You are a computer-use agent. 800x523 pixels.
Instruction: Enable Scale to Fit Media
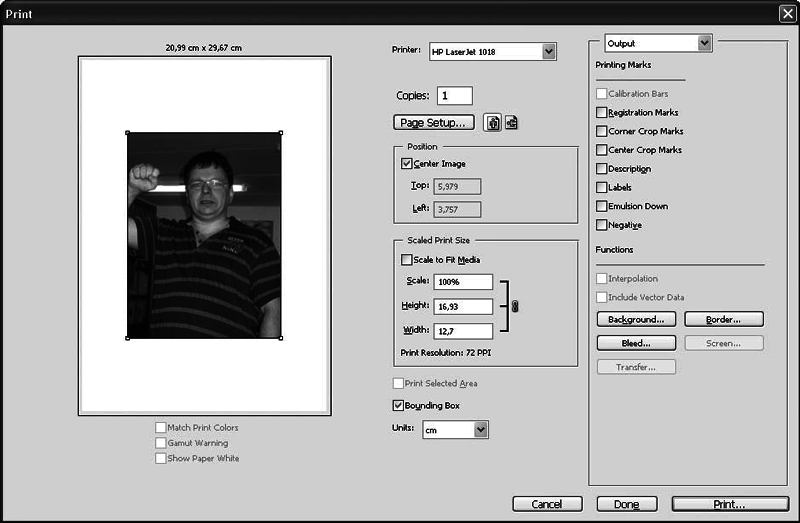[x=406, y=260]
